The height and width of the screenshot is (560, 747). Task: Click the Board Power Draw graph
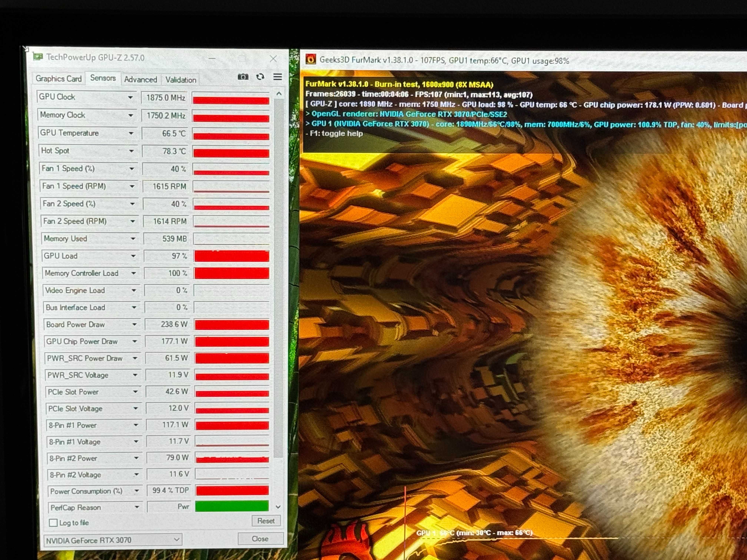pyautogui.click(x=232, y=325)
